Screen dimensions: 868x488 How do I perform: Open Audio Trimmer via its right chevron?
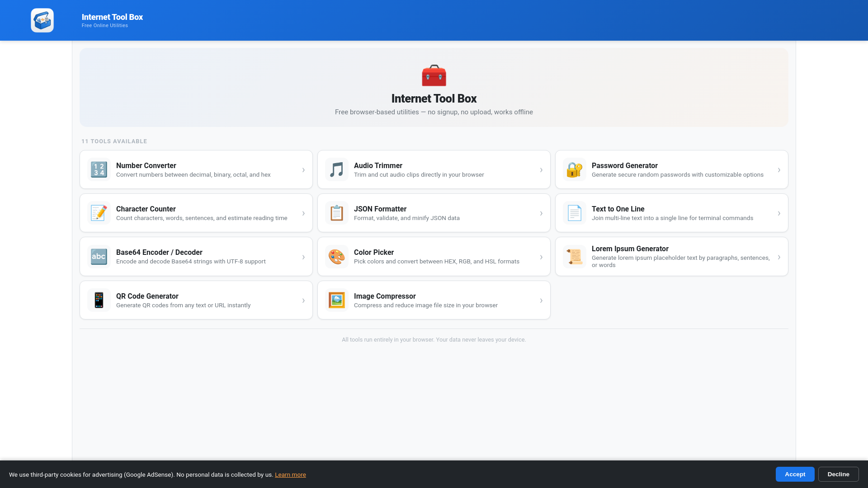click(541, 170)
